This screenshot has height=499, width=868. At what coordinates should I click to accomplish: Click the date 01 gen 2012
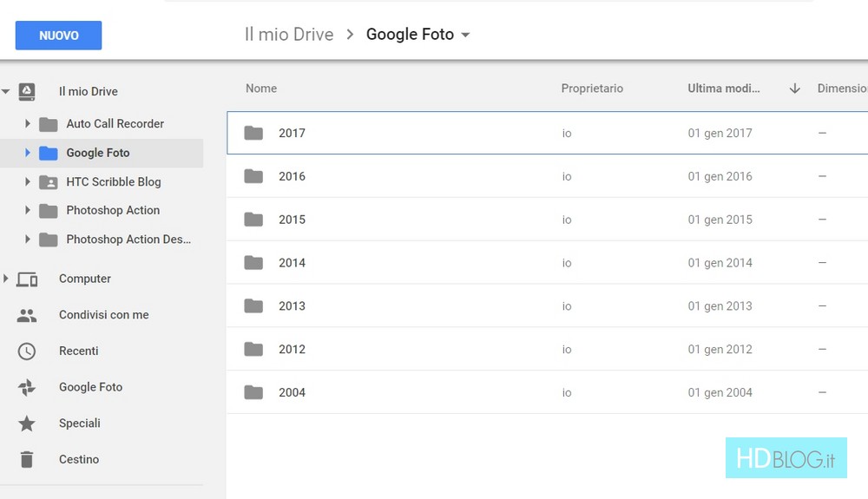(720, 349)
